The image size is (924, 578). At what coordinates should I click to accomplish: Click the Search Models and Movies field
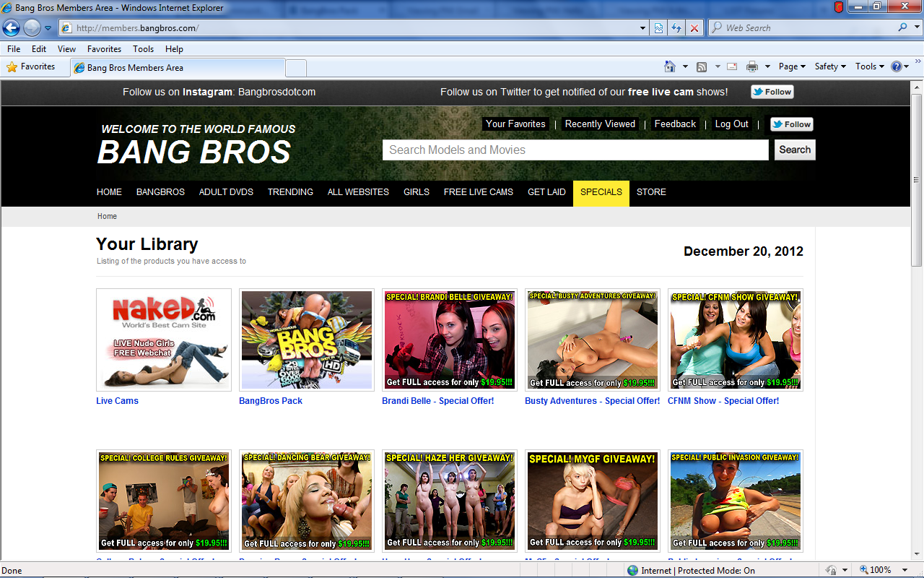pos(575,150)
